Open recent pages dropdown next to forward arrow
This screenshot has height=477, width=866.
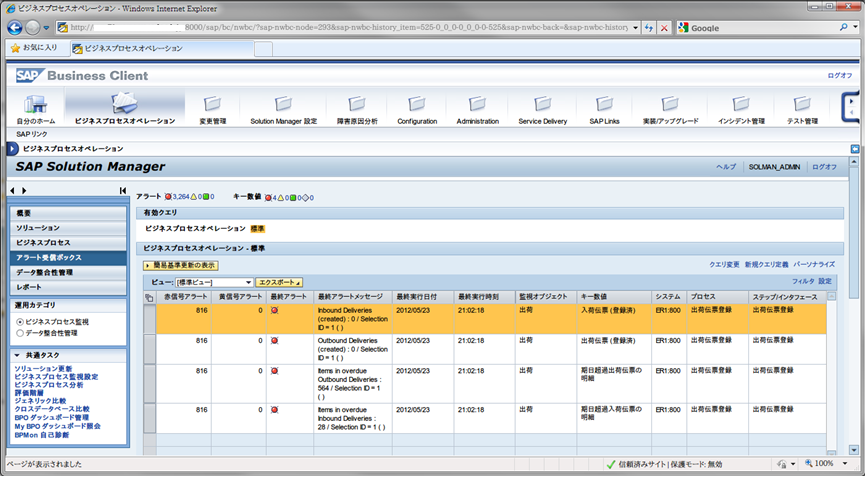point(46,28)
